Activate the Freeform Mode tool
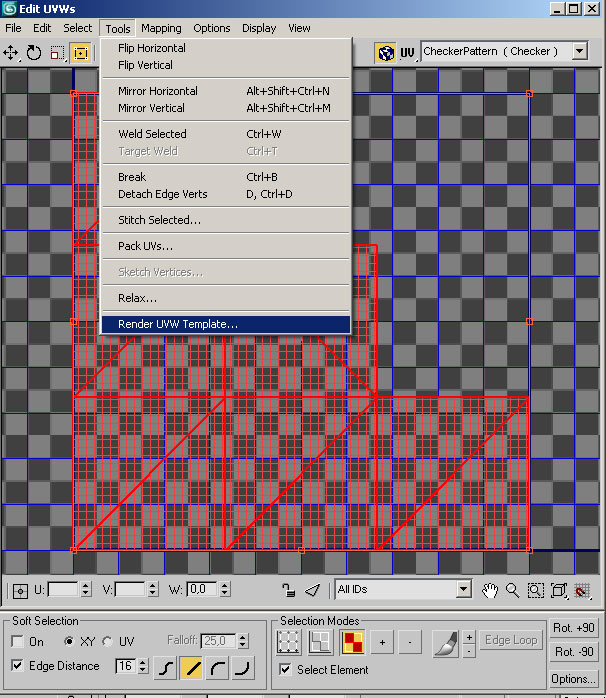Image resolution: width=606 pixels, height=698 pixels. 81,52
